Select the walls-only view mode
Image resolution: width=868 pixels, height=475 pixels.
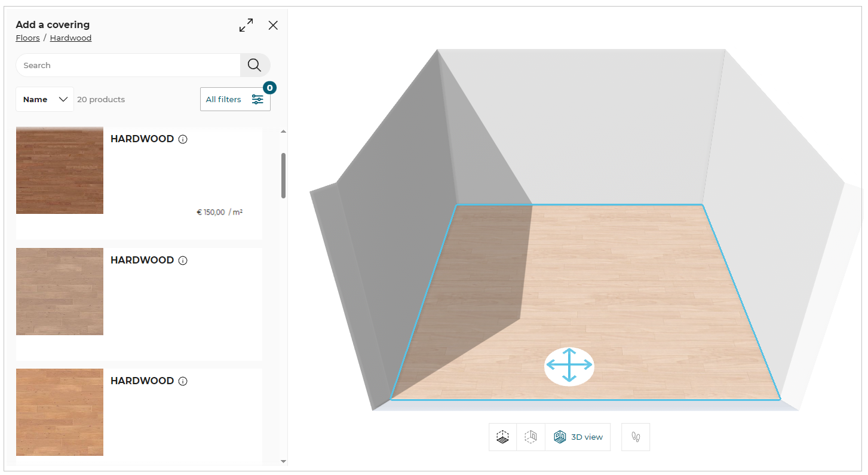[531, 437]
